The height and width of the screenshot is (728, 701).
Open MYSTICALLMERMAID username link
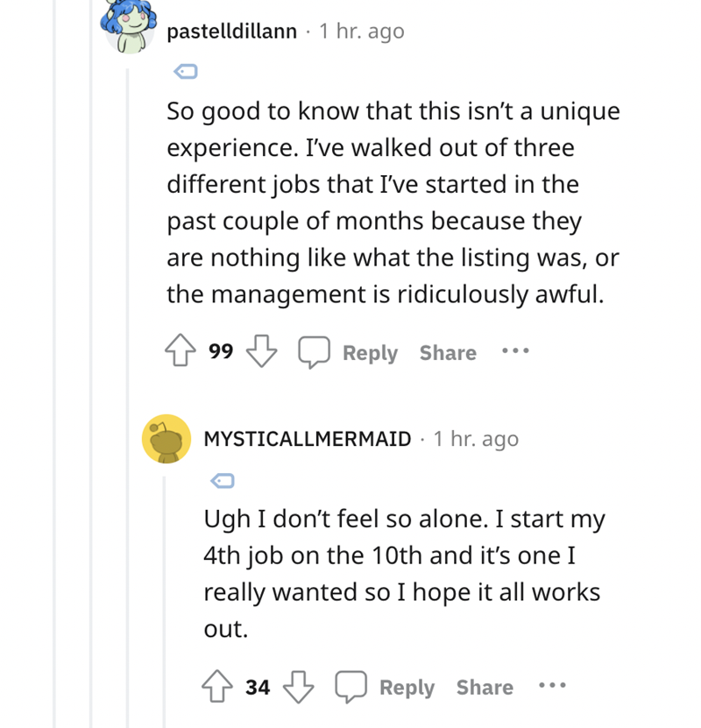pos(307,439)
